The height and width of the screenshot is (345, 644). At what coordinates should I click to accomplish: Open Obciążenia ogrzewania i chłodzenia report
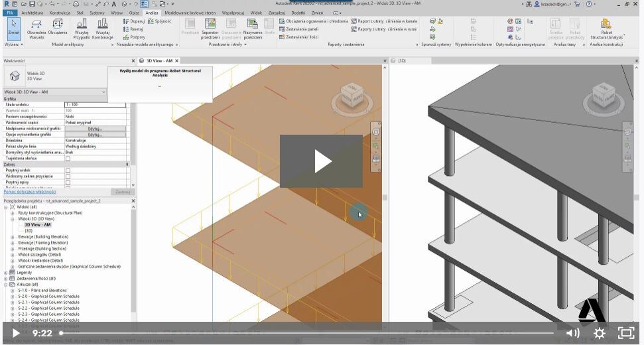point(313,21)
